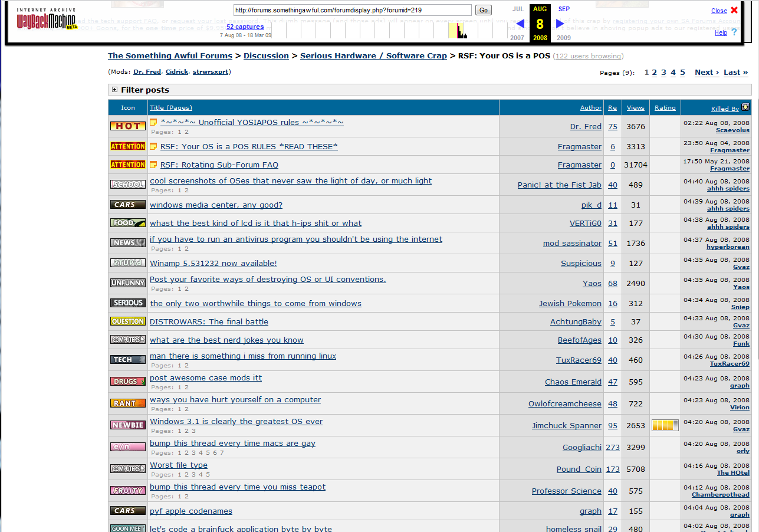Sort threads by Re column header
This screenshot has width=759, height=532.
(612, 107)
